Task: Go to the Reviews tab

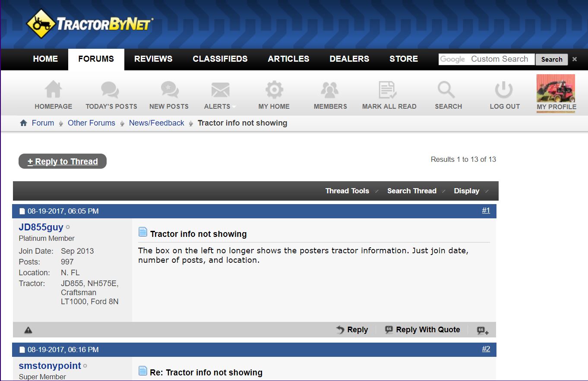Action: pos(153,59)
